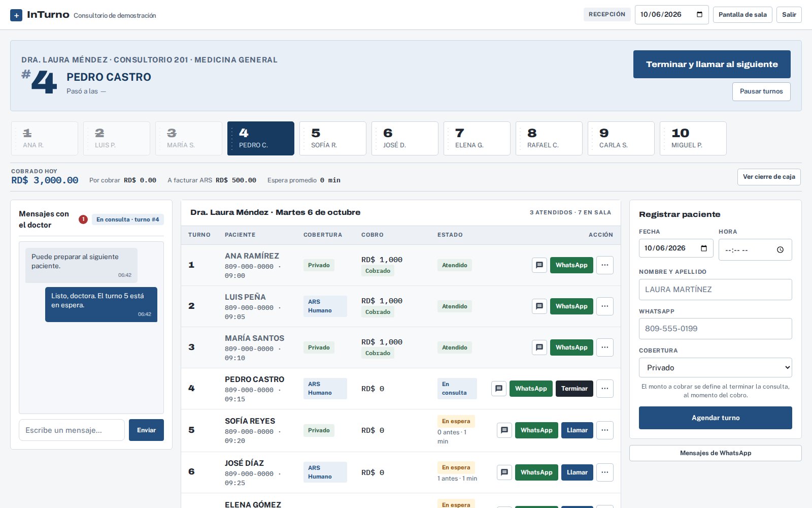Open message icon for Pedro Castro
The width and height of the screenshot is (812, 508).
tap(499, 388)
